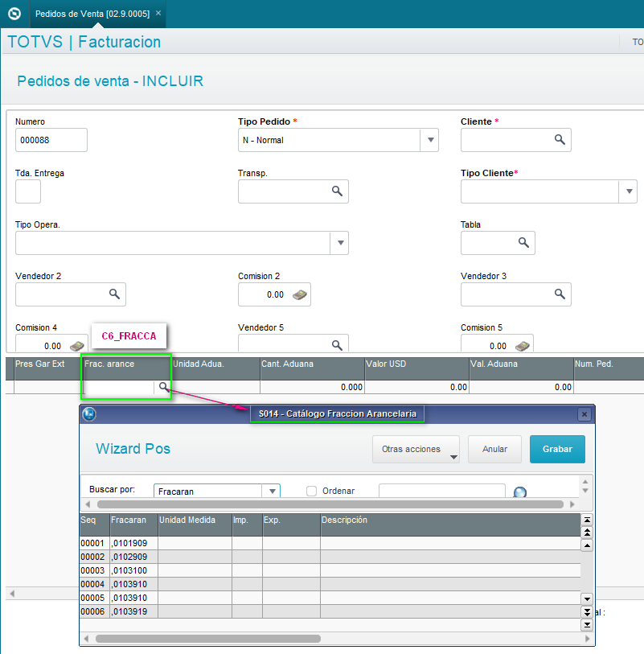Open Tabla lookup magnifier
644x654 pixels.
tap(523, 242)
